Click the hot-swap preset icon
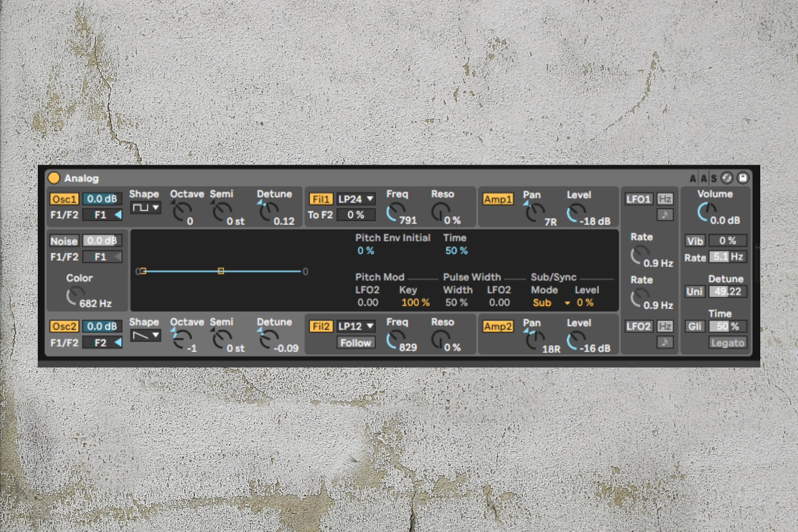798x532 pixels. pyautogui.click(x=727, y=178)
